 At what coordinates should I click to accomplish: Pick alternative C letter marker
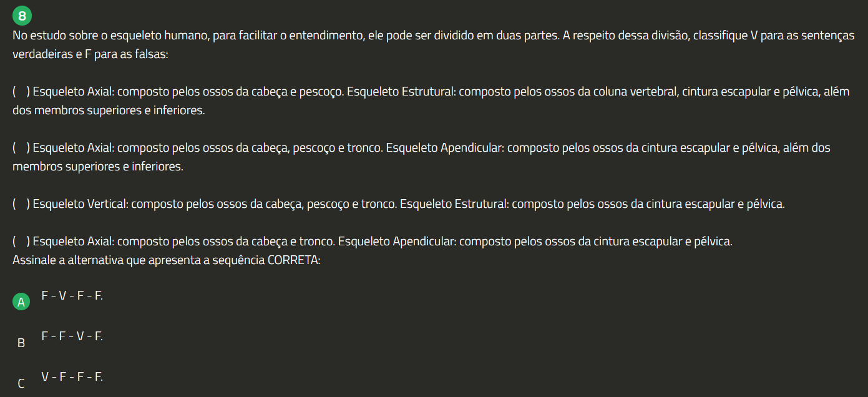point(21,383)
